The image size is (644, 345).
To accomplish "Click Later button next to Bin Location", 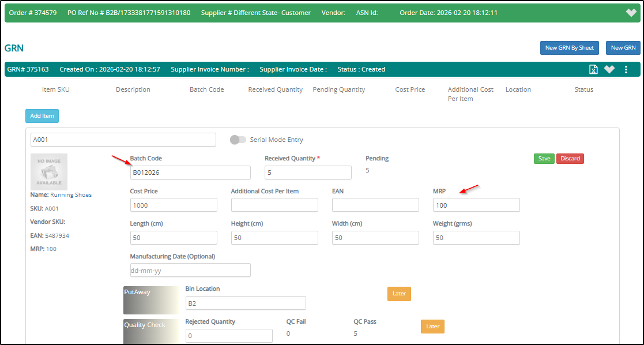I will coord(399,294).
